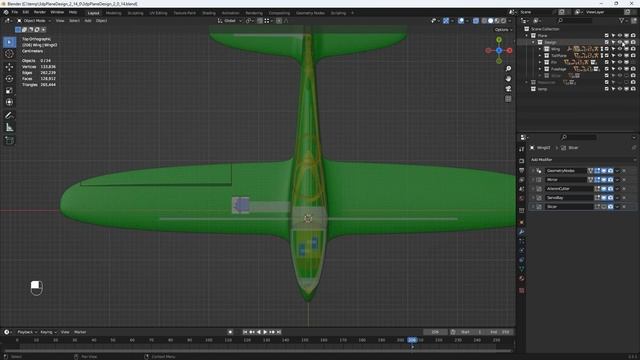The height and width of the screenshot is (360, 640).
Task: Choose the Scale tool
Action: (9, 91)
